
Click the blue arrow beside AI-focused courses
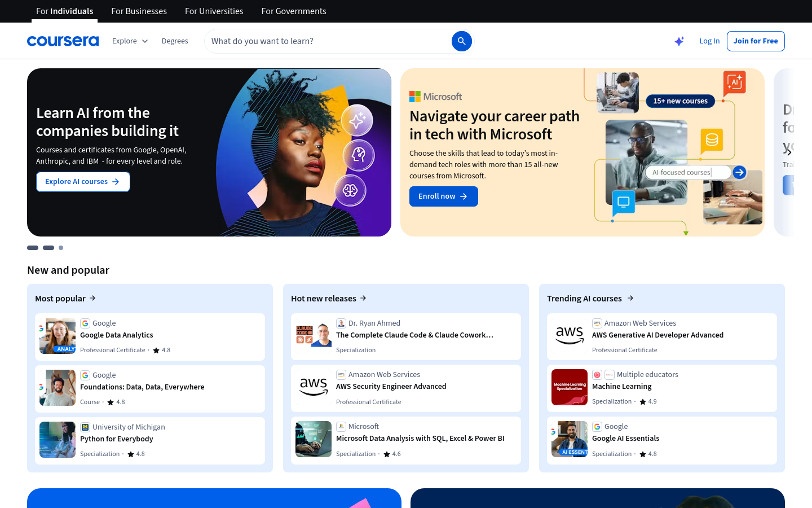click(739, 172)
